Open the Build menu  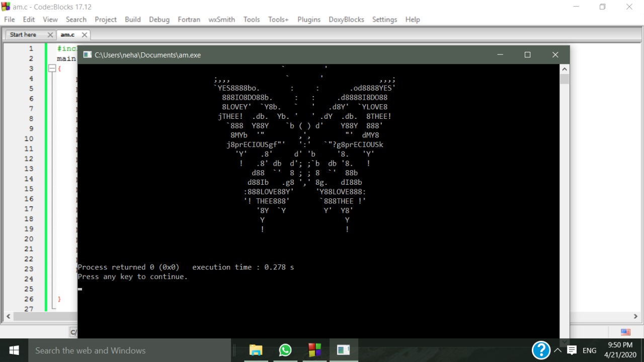pos(133,20)
